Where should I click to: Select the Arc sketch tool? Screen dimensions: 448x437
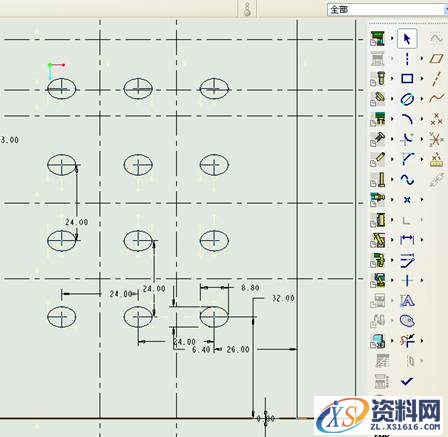(407, 119)
